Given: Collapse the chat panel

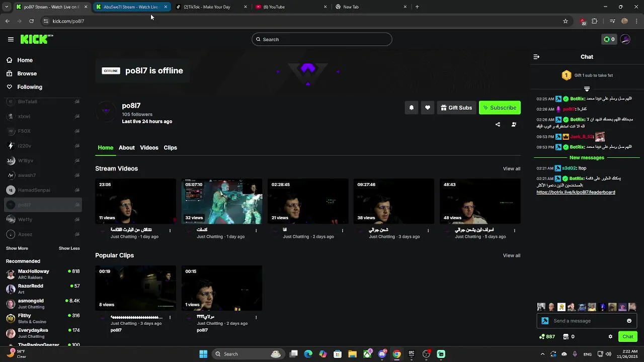Looking at the screenshot, I should [536, 57].
